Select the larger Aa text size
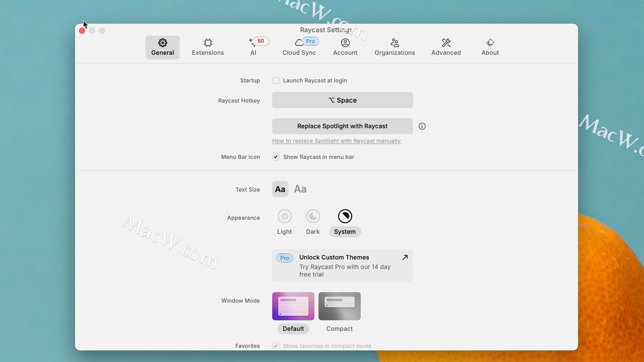The width and height of the screenshot is (644, 362). (300, 189)
